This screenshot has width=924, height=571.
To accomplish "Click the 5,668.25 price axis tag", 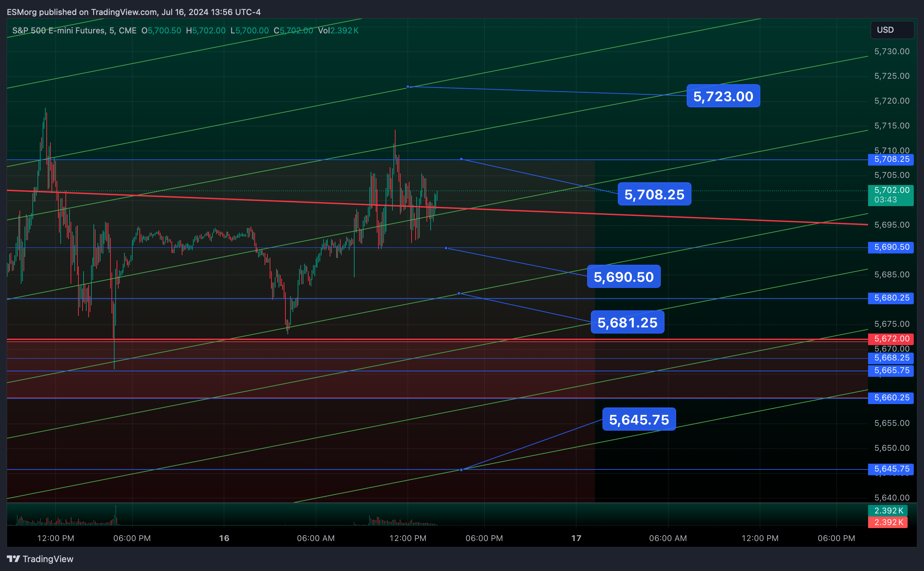I will [891, 358].
